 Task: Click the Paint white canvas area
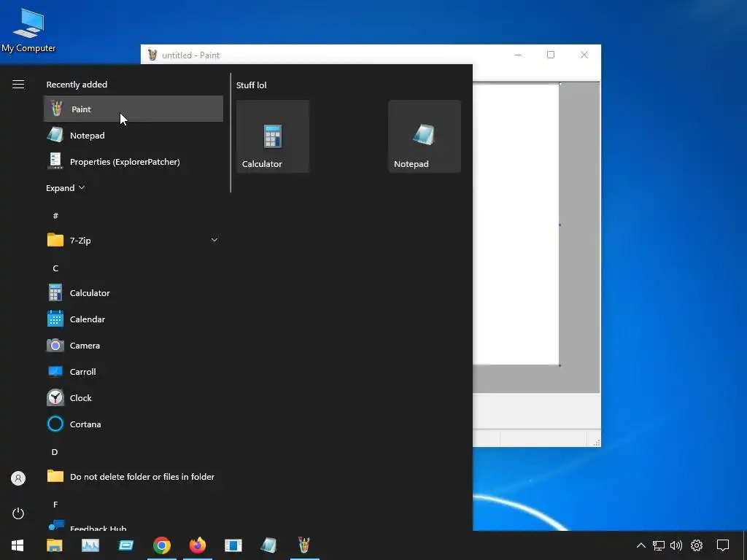pos(516,225)
